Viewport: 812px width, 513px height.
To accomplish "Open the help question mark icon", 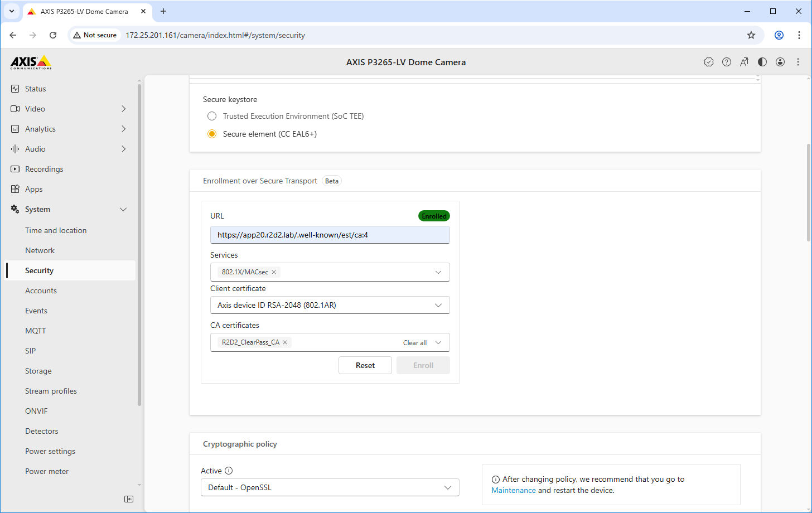I will tap(727, 62).
